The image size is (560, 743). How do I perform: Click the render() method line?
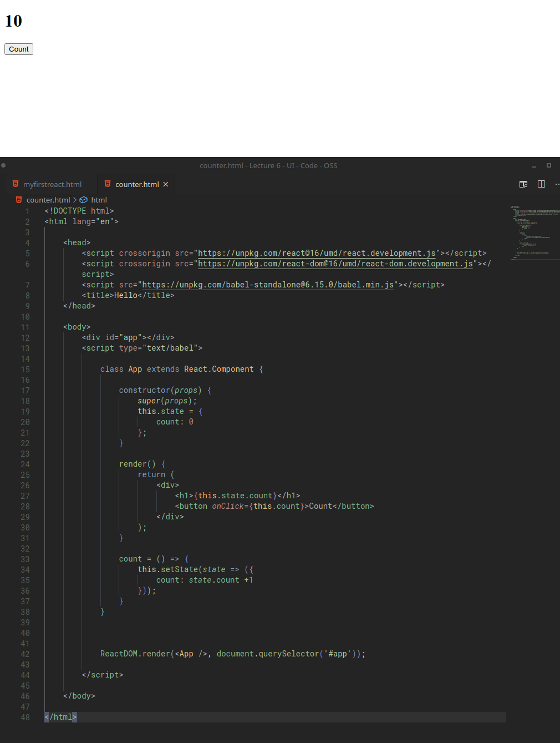[142, 464]
